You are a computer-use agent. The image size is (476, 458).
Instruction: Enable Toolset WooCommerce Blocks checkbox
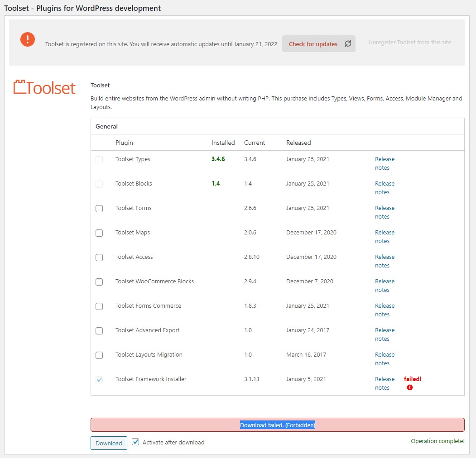[99, 282]
